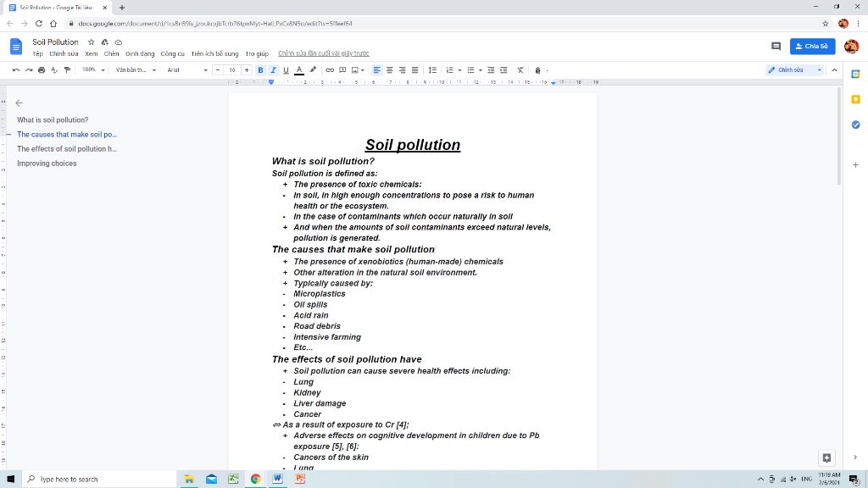Open Calendar side panel
The width and height of the screenshot is (868, 488).
[855, 75]
